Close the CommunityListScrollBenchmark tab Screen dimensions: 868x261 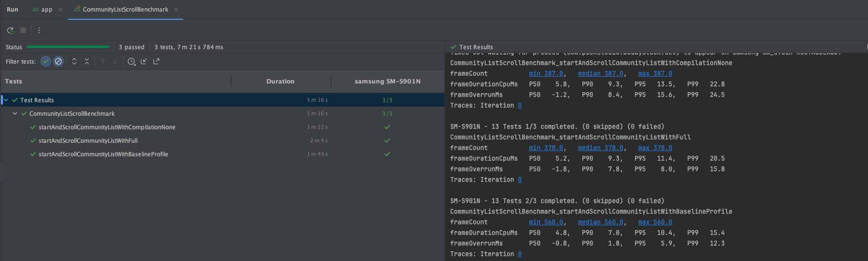tap(176, 10)
